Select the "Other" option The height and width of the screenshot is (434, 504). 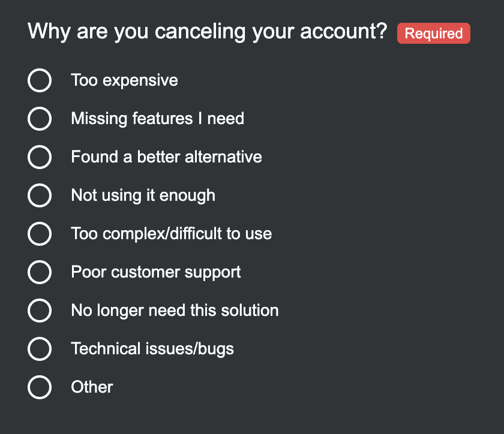click(x=40, y=387)
